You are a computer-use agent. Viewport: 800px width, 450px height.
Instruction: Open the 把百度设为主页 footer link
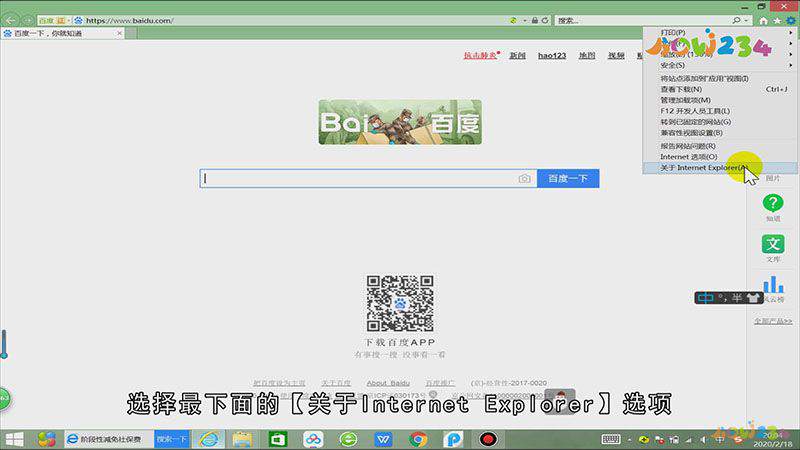tap(279, 383)
